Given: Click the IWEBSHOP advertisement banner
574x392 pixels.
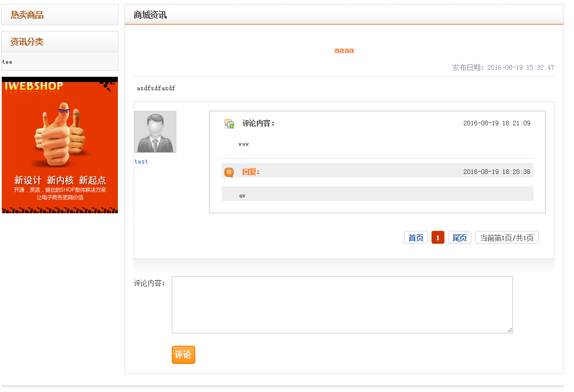Looking at the screenshot, I should coord(60,145).
